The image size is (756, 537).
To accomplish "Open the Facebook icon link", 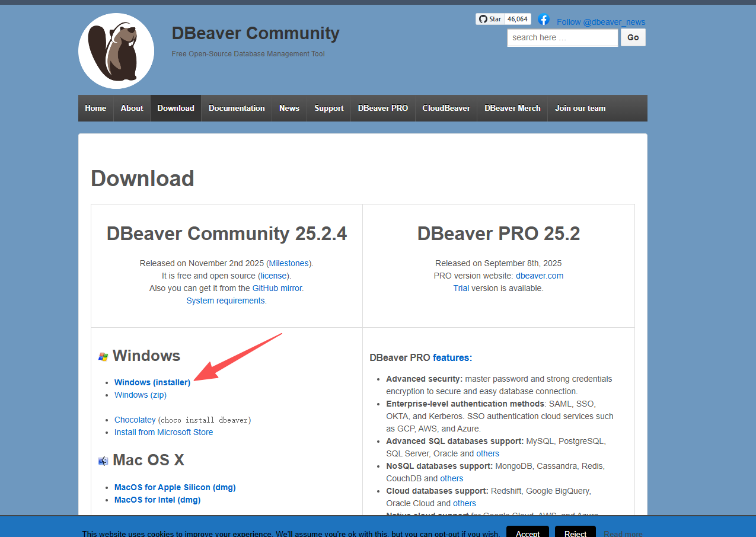I will [x=543, y=20].
